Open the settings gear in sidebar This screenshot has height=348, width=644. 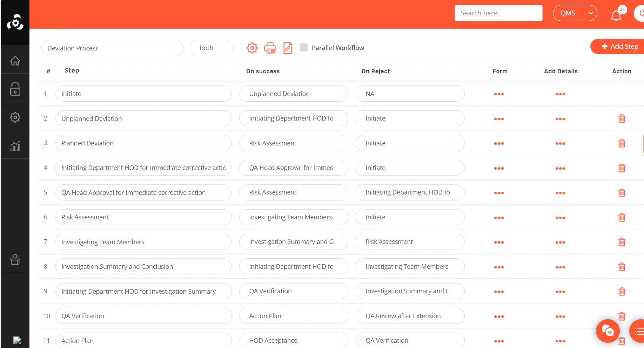pos(15,117)
